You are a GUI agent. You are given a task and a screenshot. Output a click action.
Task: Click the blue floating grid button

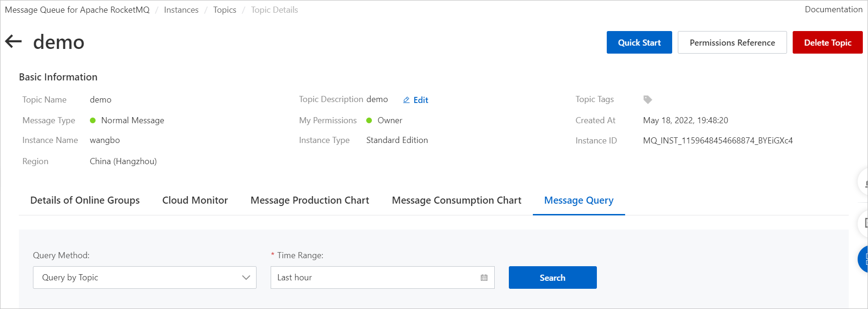pos(864,259)
